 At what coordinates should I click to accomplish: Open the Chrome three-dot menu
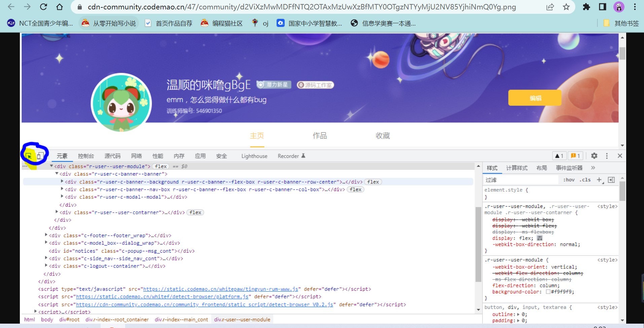coord(635,7)
